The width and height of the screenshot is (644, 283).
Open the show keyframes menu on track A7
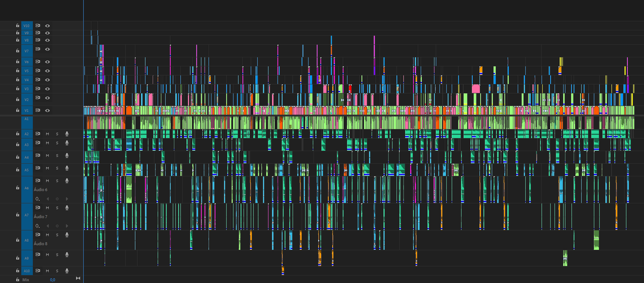click(x=38, y=226)
